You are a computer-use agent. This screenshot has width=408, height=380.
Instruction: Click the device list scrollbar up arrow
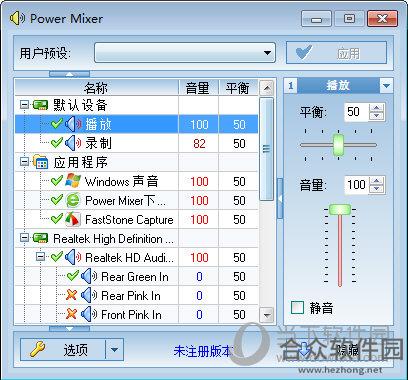pos(267,88)
